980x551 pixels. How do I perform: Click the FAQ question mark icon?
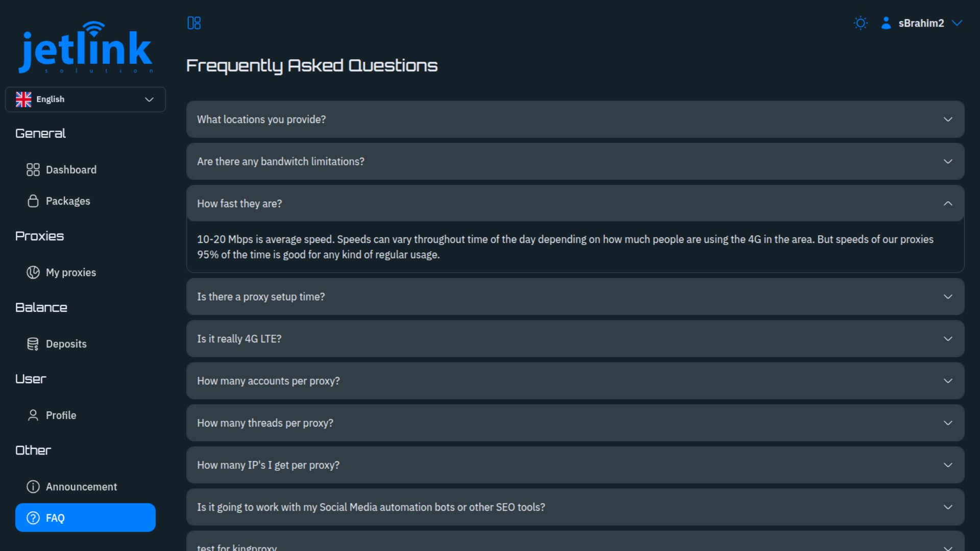(33, 518)
